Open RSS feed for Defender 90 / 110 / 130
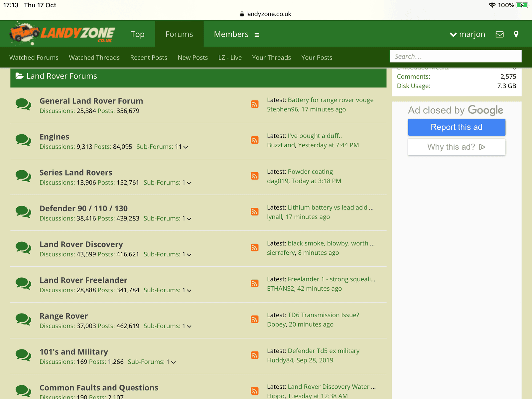 [x=255, y=212]
